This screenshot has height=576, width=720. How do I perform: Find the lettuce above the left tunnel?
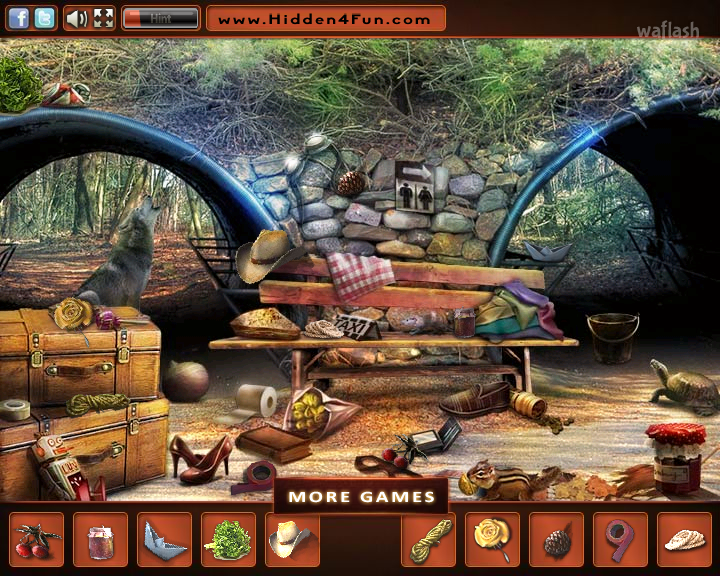tap(19, 85)
